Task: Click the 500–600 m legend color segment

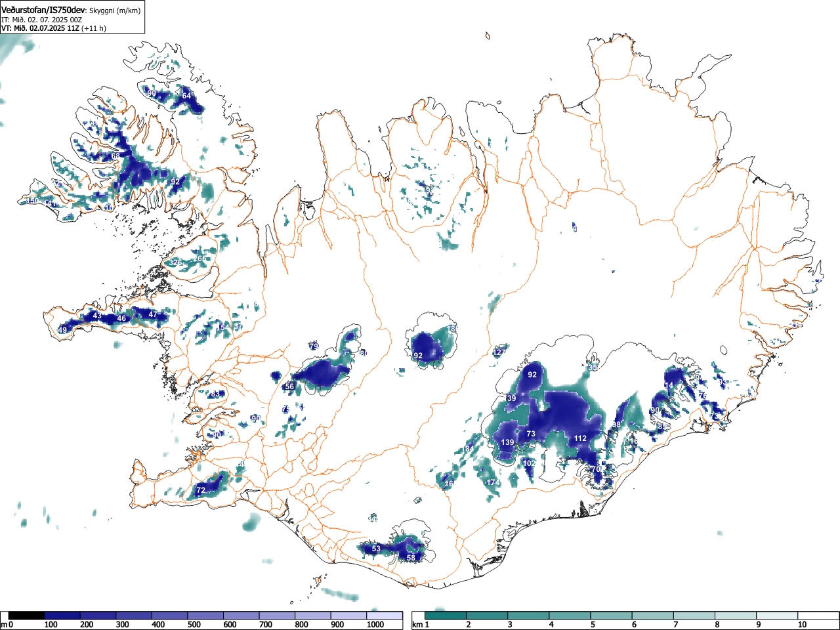Action: point(205,616)
